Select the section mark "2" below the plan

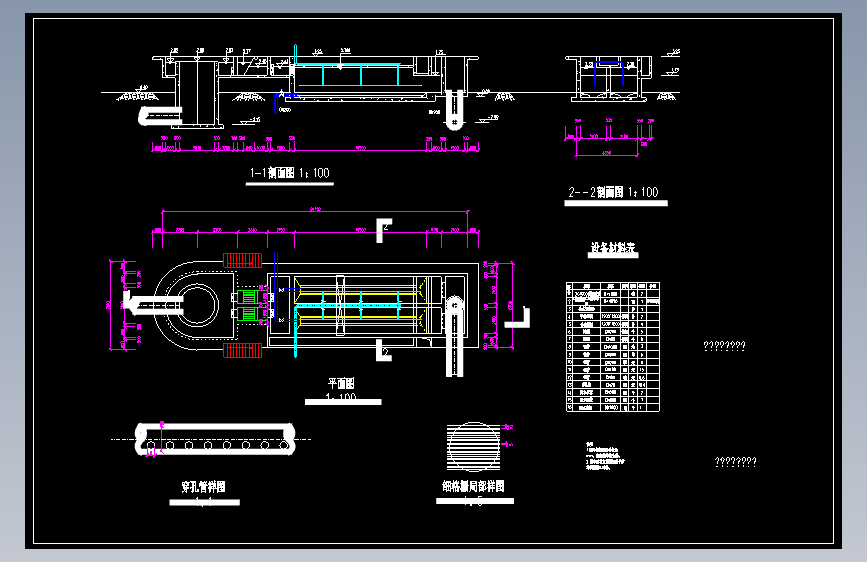[384, 351]
